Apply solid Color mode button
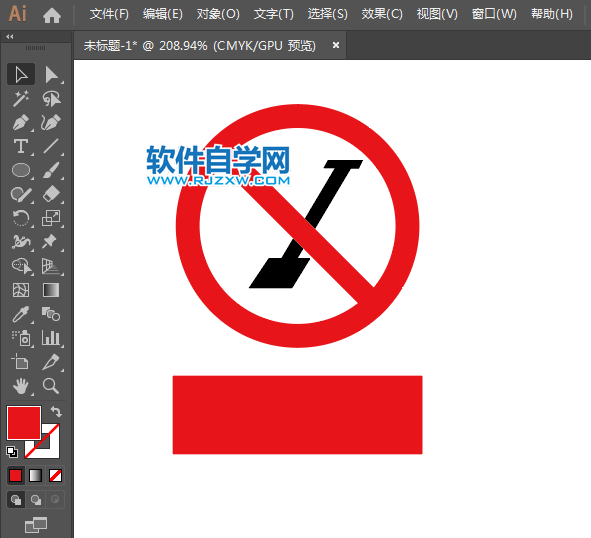Viewport: 591px width, 538px height. [x=15, y=475]
